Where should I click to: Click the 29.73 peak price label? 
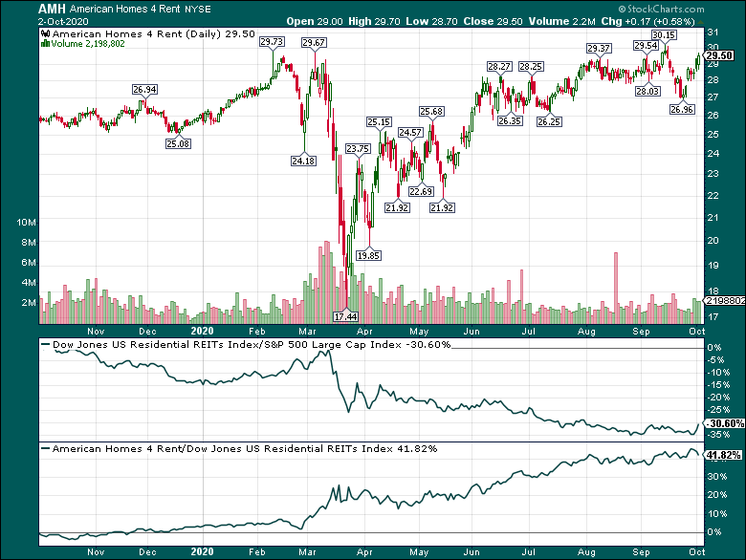pos(273,42)
